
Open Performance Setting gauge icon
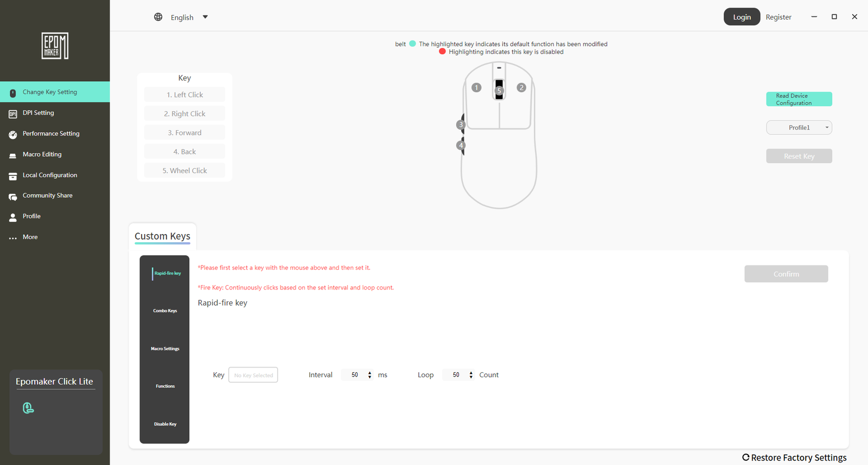(x=12, y=134)
